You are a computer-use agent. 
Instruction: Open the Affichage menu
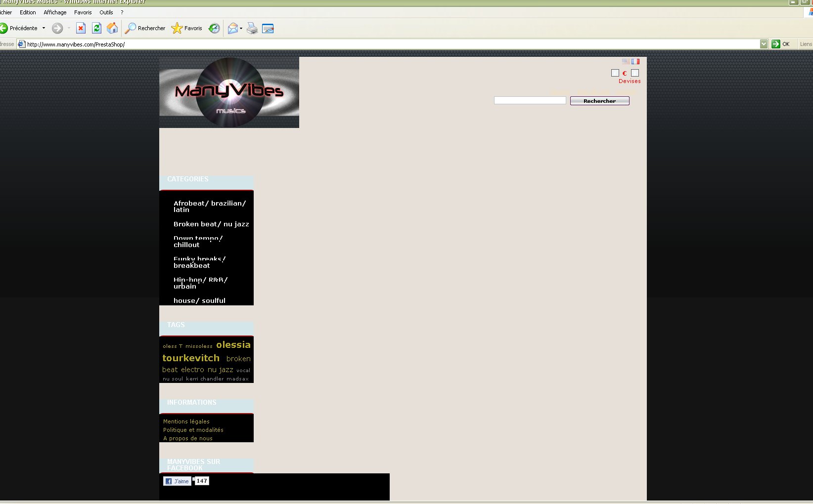pyautogui.click(x=55, y=12)
